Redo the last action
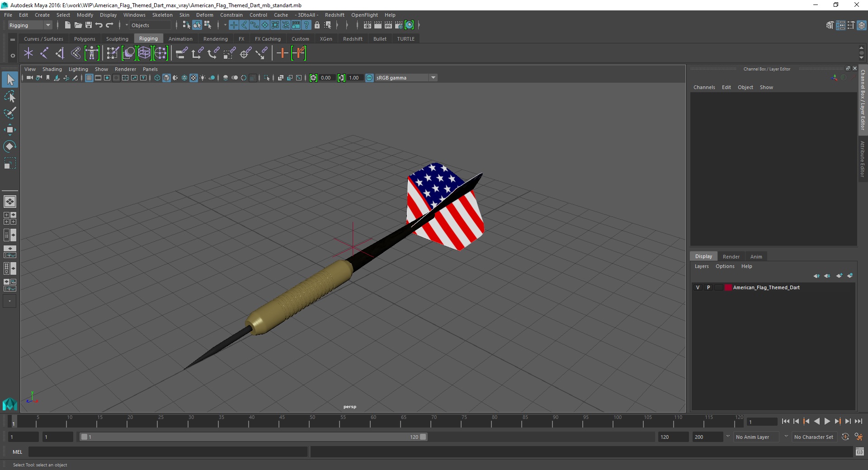The image size is (868, 470). (109, 25)
